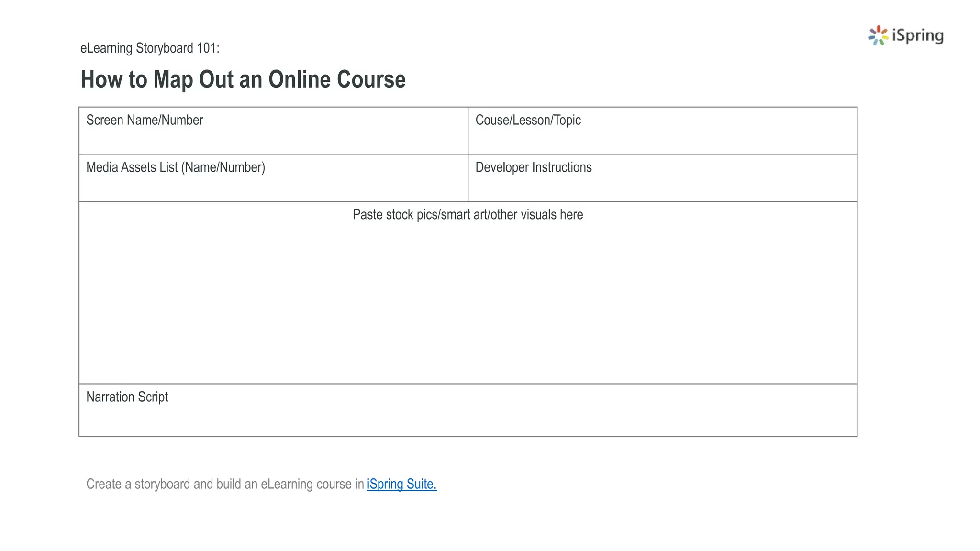Click the 'Screen Name/Number' label text
This screenshot has height=551, width=980.
pos(145,120)
